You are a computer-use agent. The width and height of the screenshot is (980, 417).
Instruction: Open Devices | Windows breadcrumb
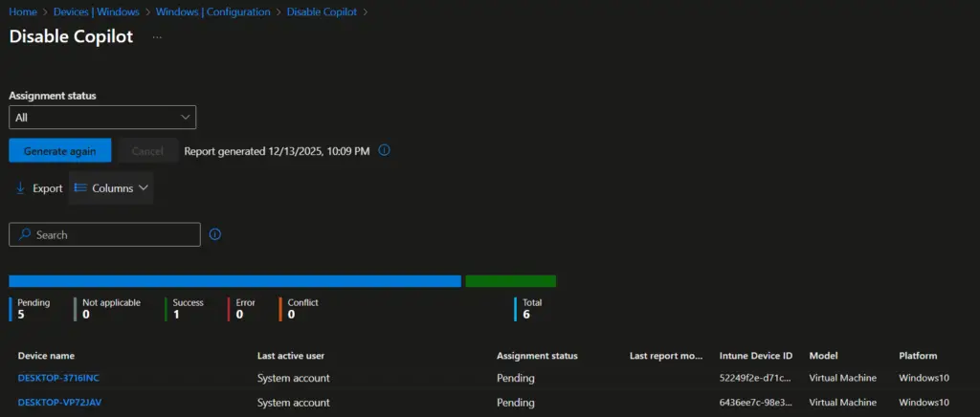(97, 11)
